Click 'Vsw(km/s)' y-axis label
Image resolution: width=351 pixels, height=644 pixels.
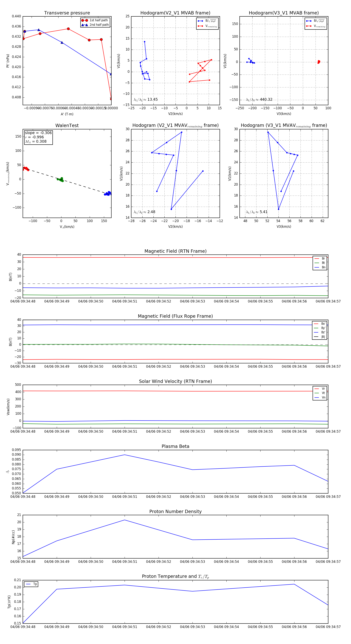coord(8,407)
